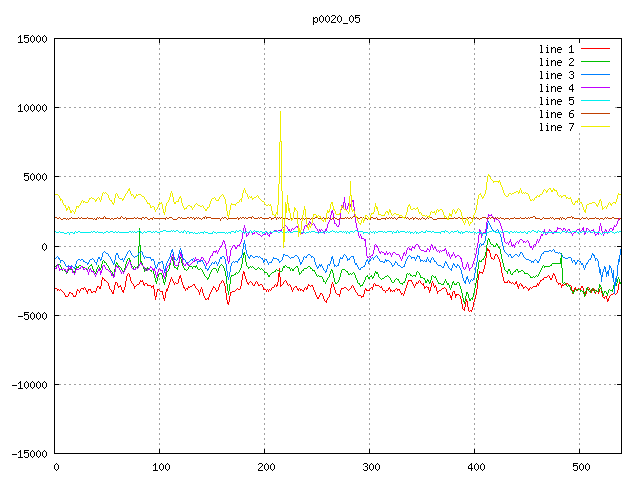Click the x-axis label 500
The width and height of the screenshot is (640, 480).
pos(581,467)
